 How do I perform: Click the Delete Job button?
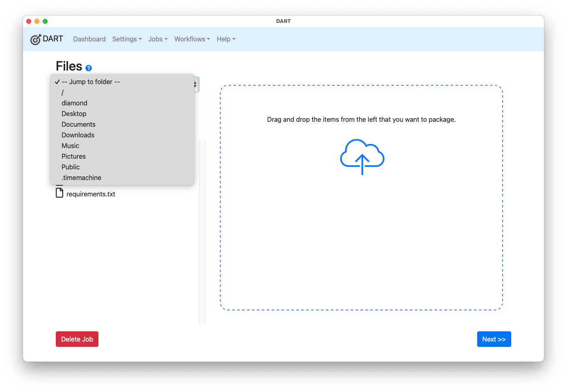coord(77,339)
